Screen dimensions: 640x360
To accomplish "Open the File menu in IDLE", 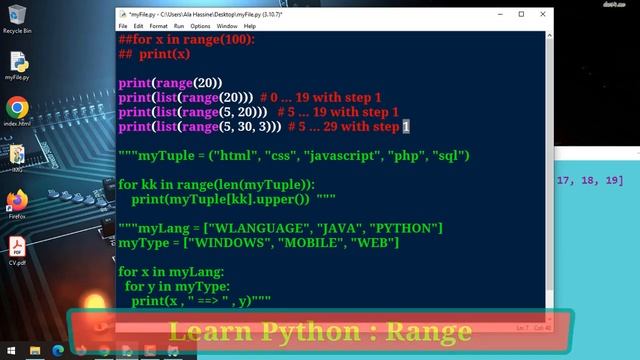I will [123, 26].
